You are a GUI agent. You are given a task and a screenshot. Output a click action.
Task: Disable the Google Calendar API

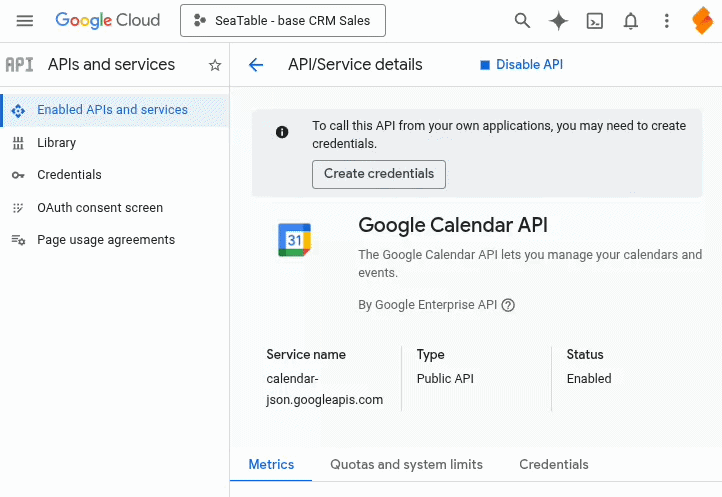coord(521,64)
